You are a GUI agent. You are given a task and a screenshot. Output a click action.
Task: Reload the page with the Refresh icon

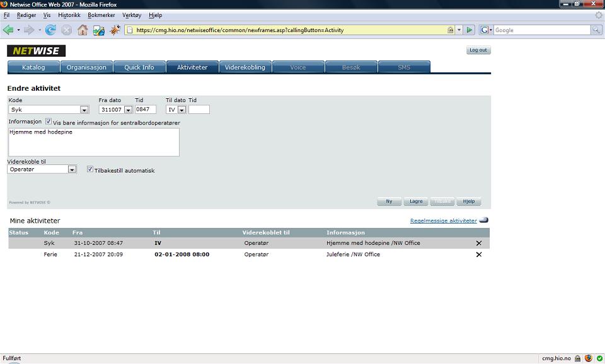[x=50, y=30]
